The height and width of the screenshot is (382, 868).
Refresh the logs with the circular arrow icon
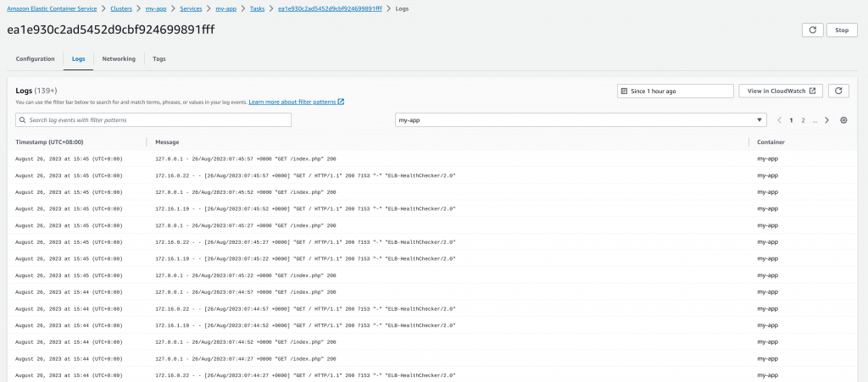838,91
